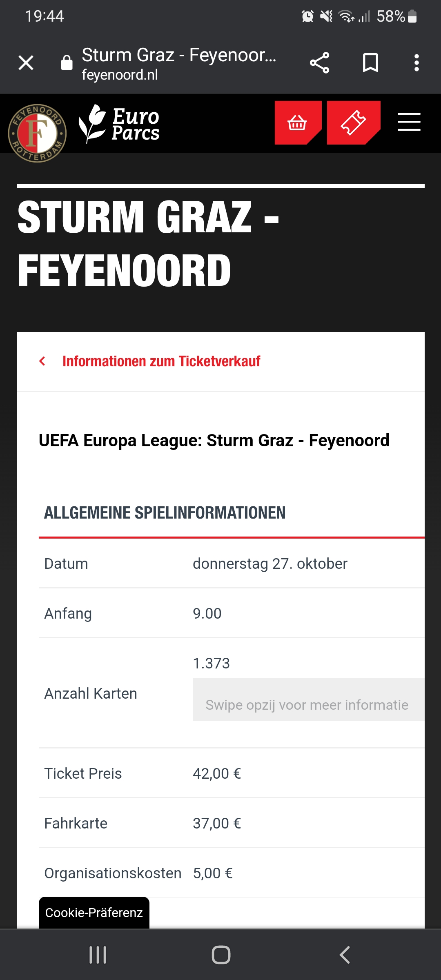
Task: Tap the swipe hint info box
Action: 309,699
